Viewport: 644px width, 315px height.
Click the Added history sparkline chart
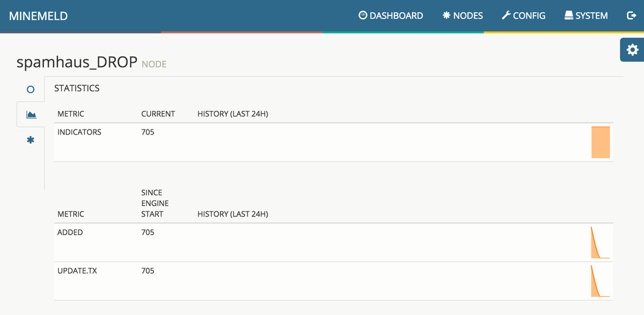[600, 243]
